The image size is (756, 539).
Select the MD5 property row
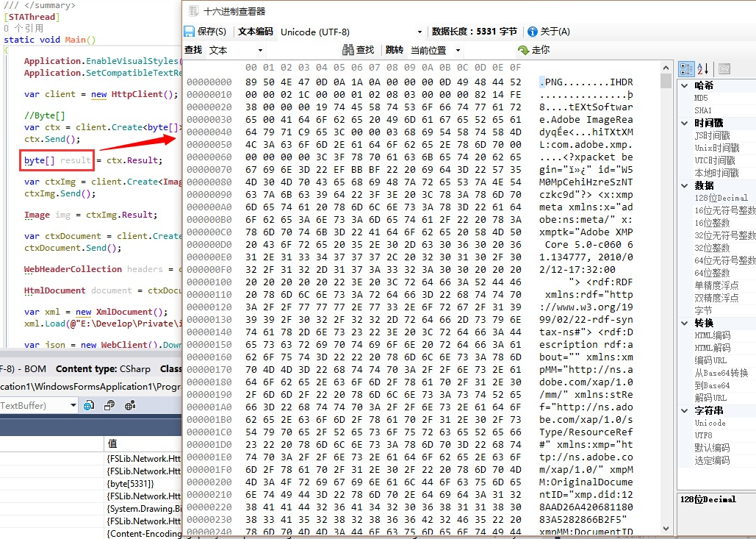click(723, 98)
